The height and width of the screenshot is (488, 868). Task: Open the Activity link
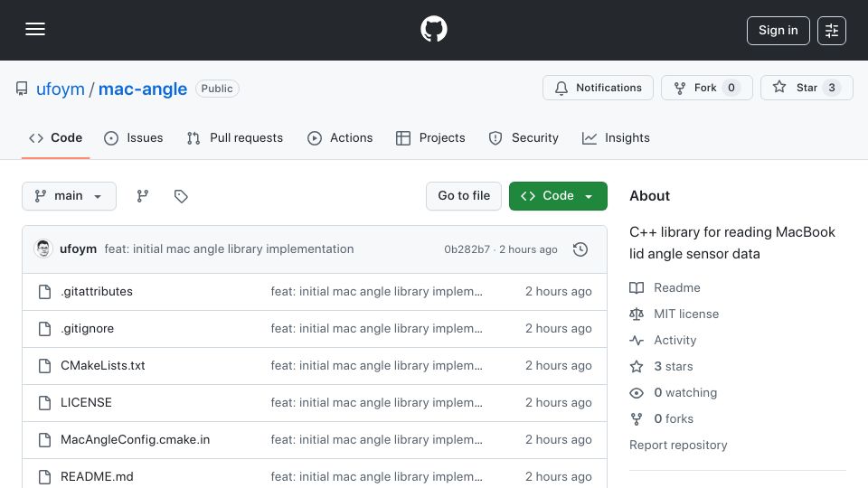675,341
